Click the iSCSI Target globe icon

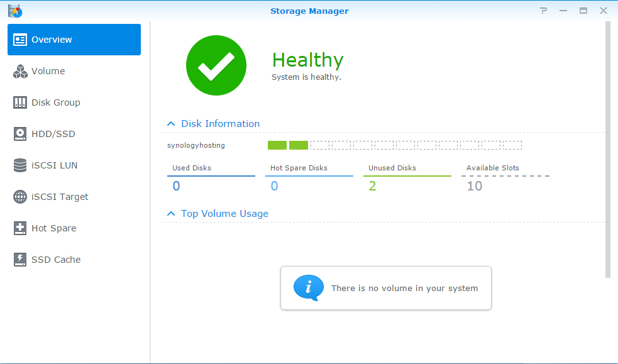click(19, 197)
